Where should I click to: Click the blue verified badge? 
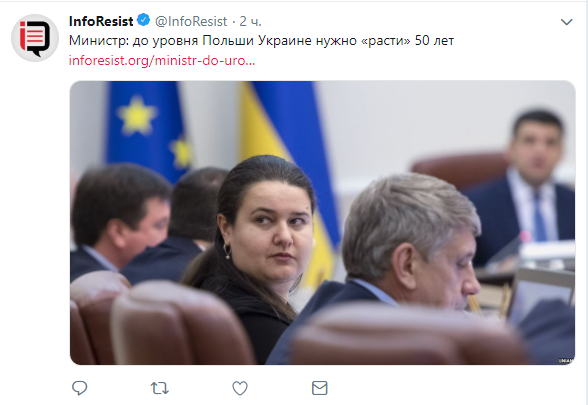pyautogui.click(x=144, y=20)
